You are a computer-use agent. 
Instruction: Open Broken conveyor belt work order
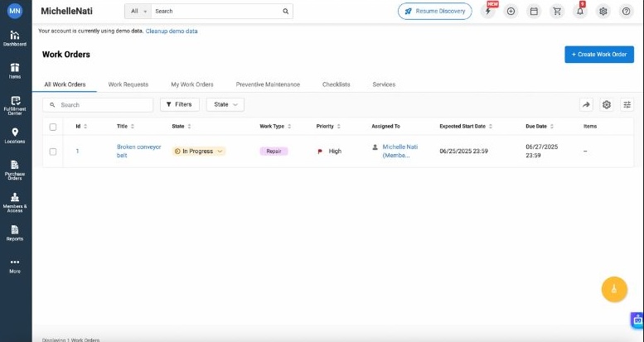138,151
